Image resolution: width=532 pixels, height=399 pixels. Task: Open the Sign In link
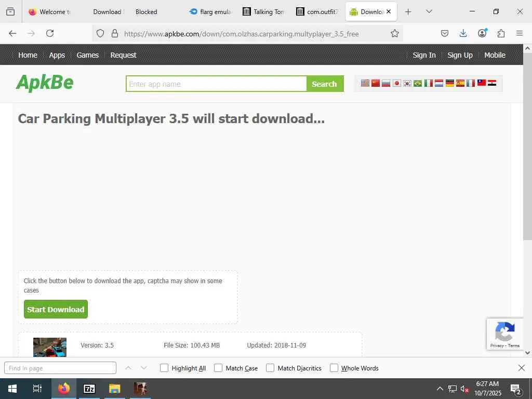[424, 55]
